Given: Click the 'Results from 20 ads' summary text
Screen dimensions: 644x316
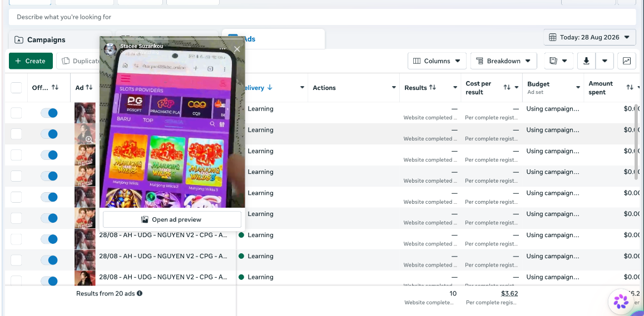Looking at the screenshot, I should 106,293.
